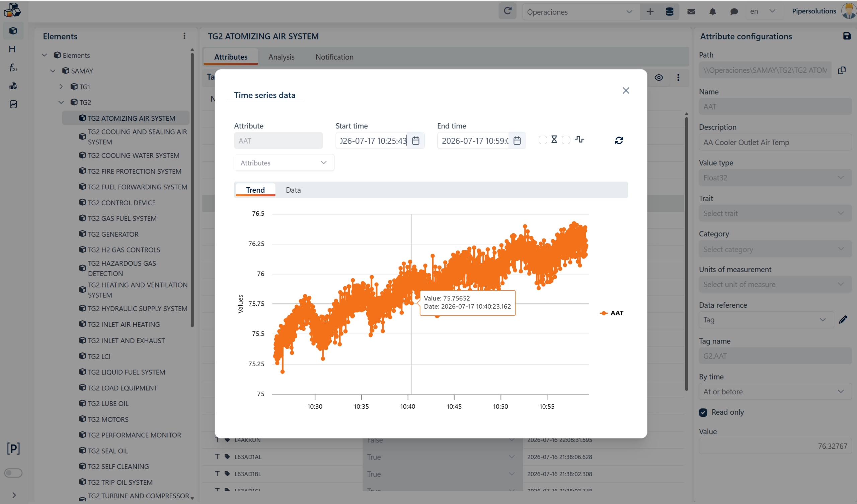Open the notifications bell
Screen dimensions: 857x504
coord(712,12)
